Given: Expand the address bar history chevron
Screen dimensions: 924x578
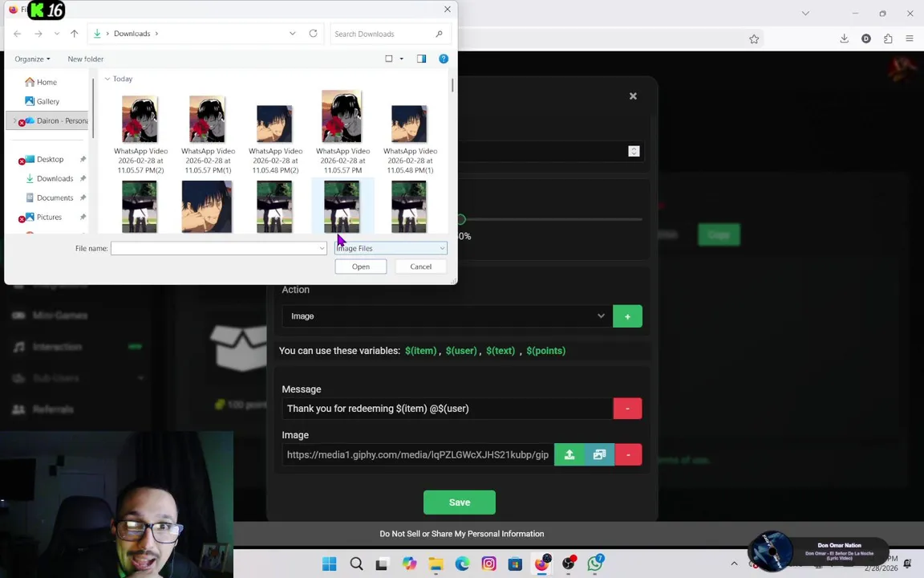Looking at the screenshot, I should (x=292, y=34).
